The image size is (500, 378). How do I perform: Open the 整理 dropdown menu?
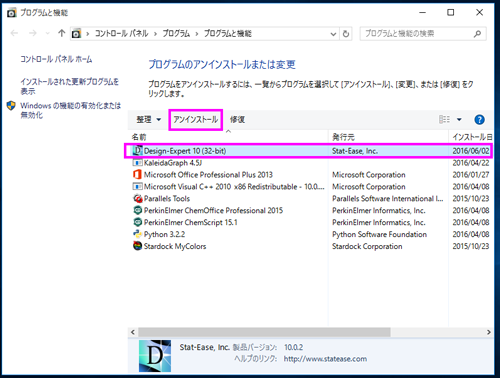tap(148, 119)
